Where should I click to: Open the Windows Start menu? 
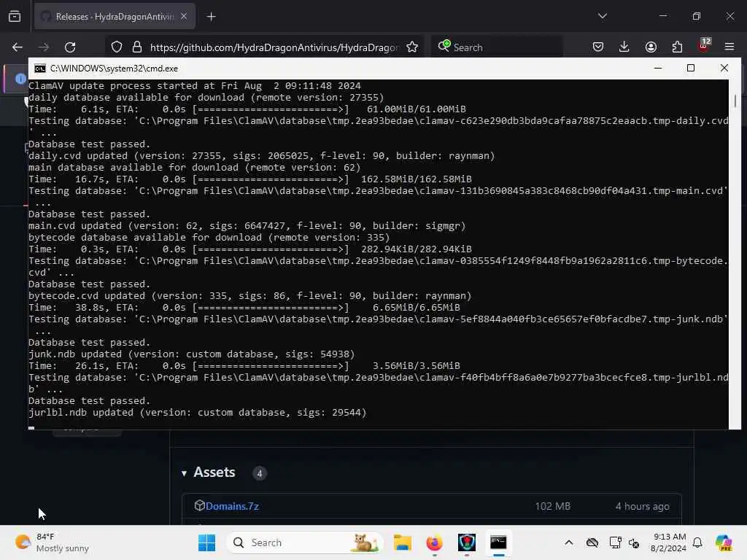pyautogui.click(x=206, y=542)
